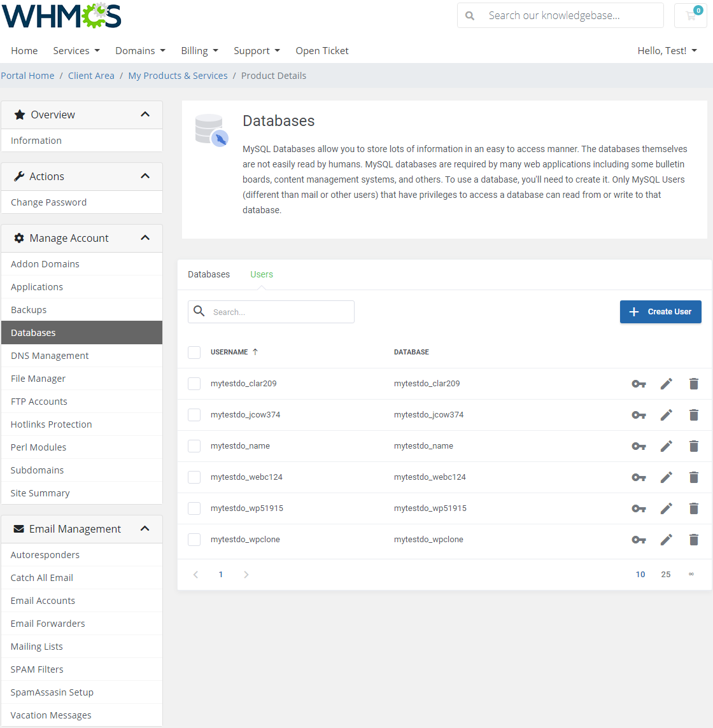Toggle the select-all checkbox in table header
This screenshot has width=713, height=728.
tap(194, 353)
